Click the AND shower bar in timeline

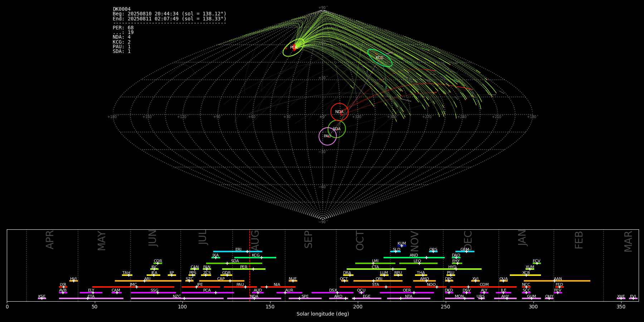[x=414, y=258]
